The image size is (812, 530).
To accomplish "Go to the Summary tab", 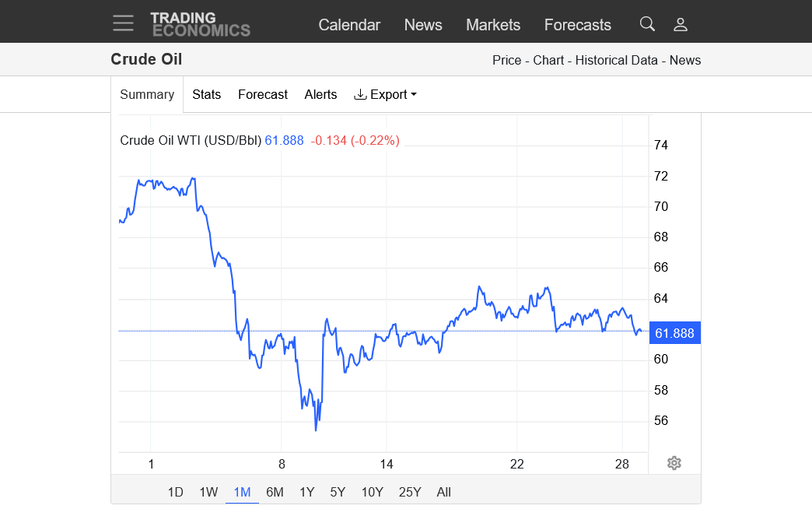I will click(x=147, y=94).
